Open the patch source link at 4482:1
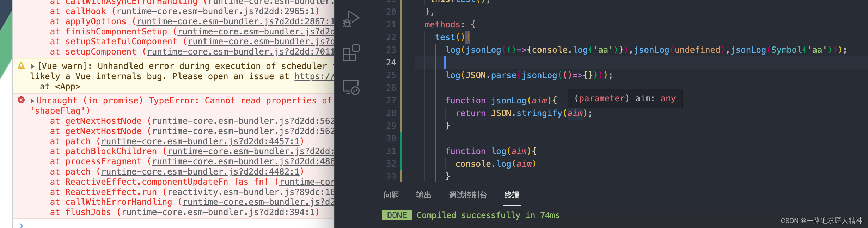The width and height of the screenshot is (868, 228). 200,172
